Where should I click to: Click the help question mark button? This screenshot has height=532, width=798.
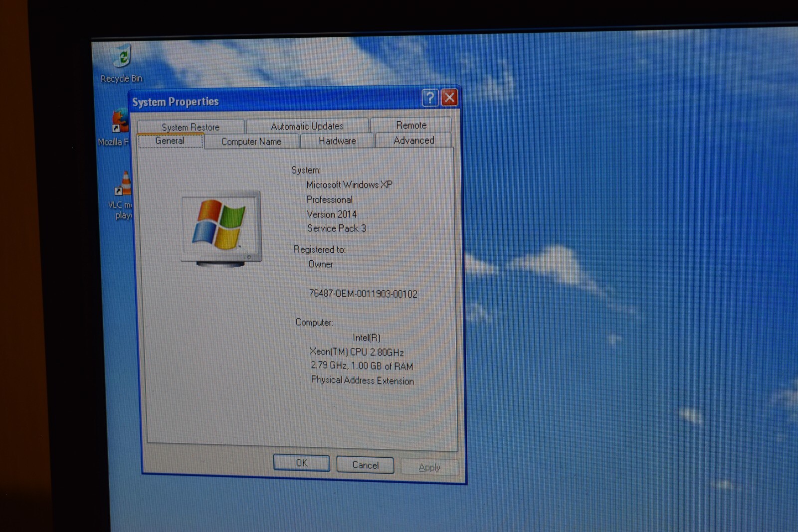(x=430, y=97)
